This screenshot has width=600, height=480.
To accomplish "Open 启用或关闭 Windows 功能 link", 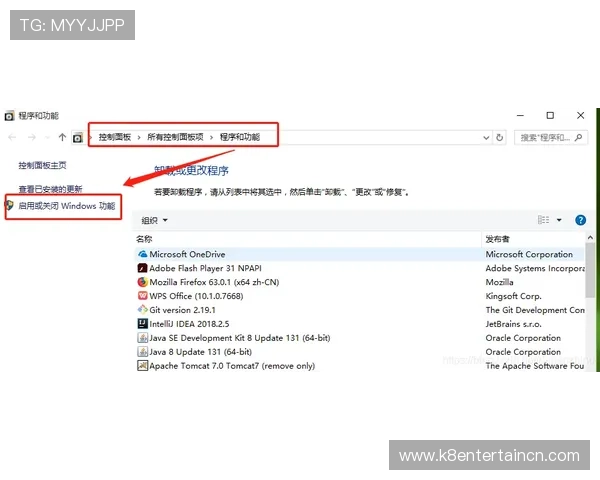I will [67, 206].
